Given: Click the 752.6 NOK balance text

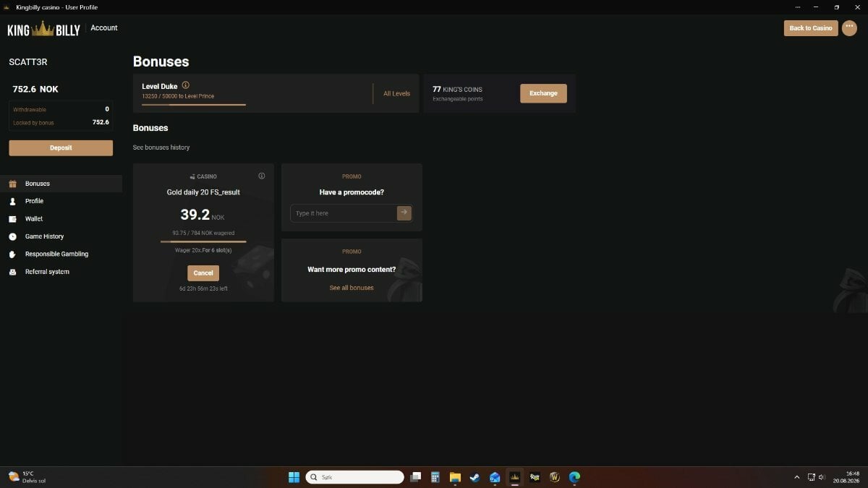Looking at the screenshot, I should pos(35,89).
